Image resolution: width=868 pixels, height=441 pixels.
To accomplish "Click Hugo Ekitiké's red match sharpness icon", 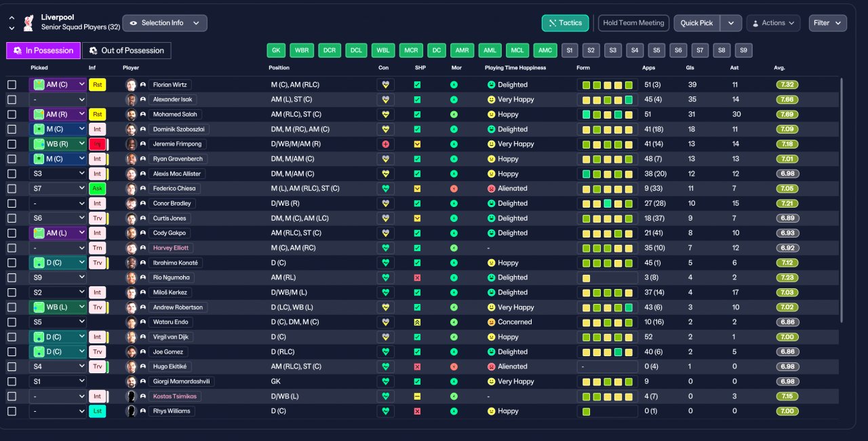I will pyautogui.click(x=418, y=366).
